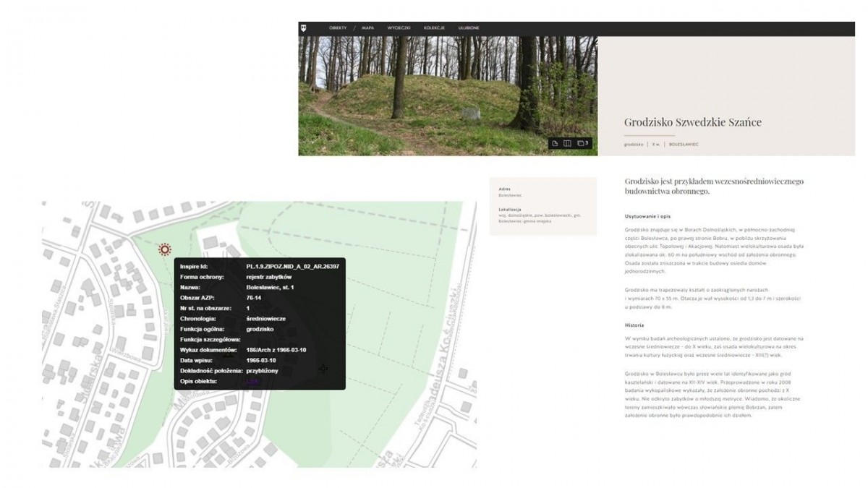
Task: Open the photo gallery icon showing 3
Action: coord(582,143)
